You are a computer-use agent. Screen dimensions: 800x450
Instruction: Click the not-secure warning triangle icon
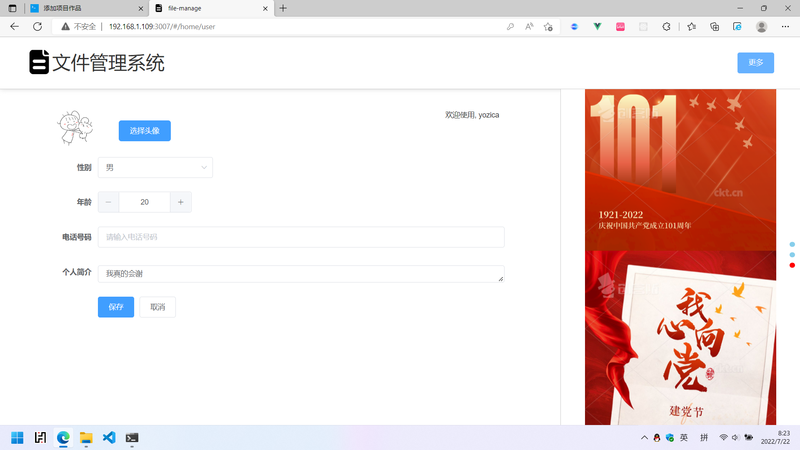pyautogui.click(x=65, y=27)
